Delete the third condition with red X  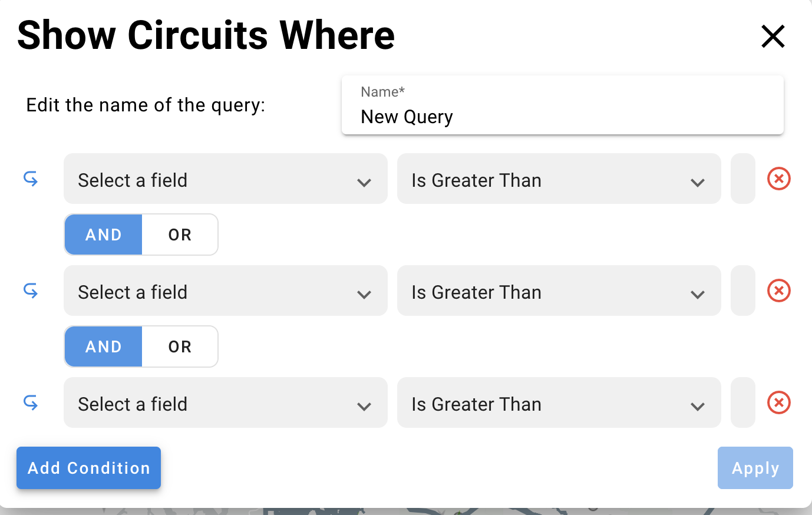click(x=778, y=402)
